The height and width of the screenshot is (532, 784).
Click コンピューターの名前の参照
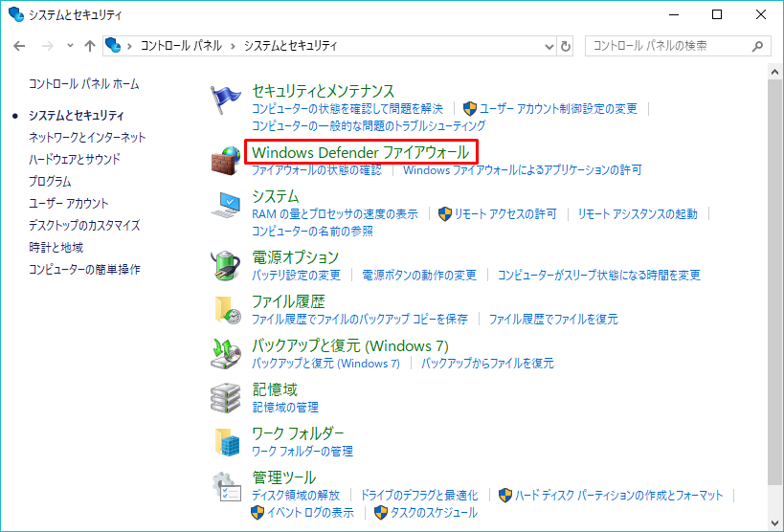[x=312, y=231]
